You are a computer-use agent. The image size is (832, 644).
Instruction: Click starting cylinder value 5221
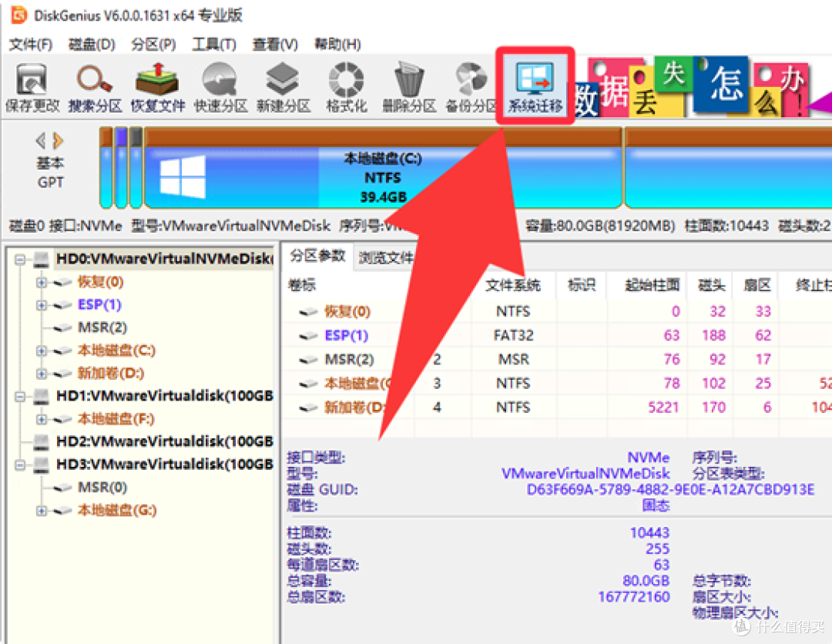click(x=663, y=408)
